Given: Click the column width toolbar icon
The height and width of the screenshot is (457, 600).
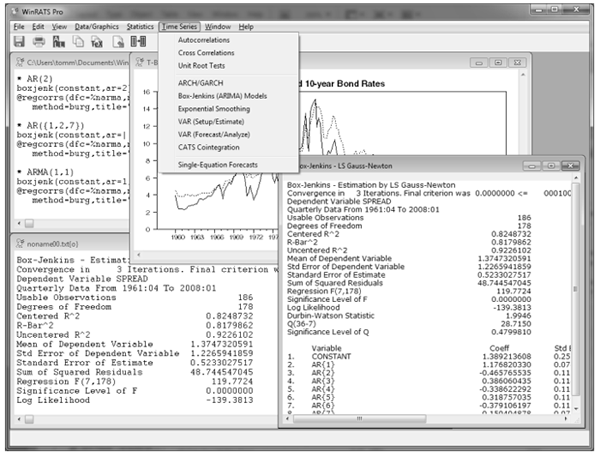Looking at the screenshot, I should pos(138,41).
